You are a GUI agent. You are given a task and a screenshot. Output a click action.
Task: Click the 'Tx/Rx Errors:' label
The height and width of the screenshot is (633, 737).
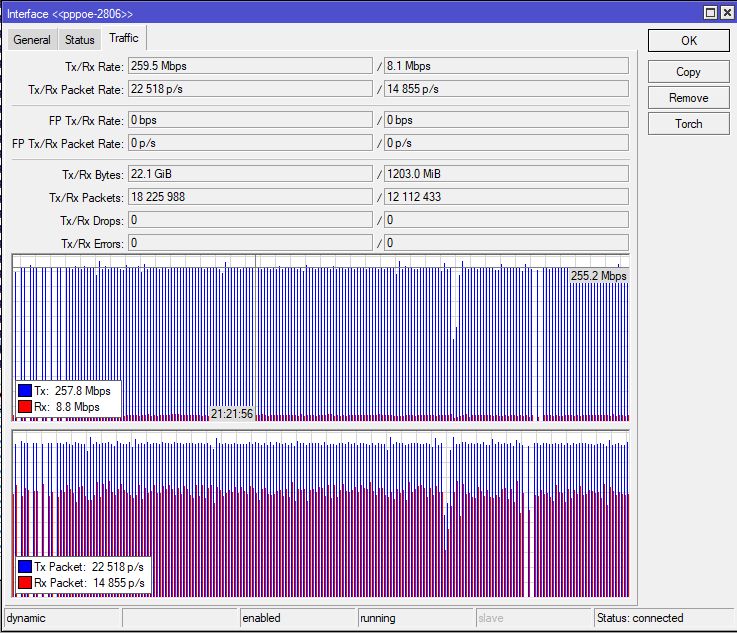point(93,244)
